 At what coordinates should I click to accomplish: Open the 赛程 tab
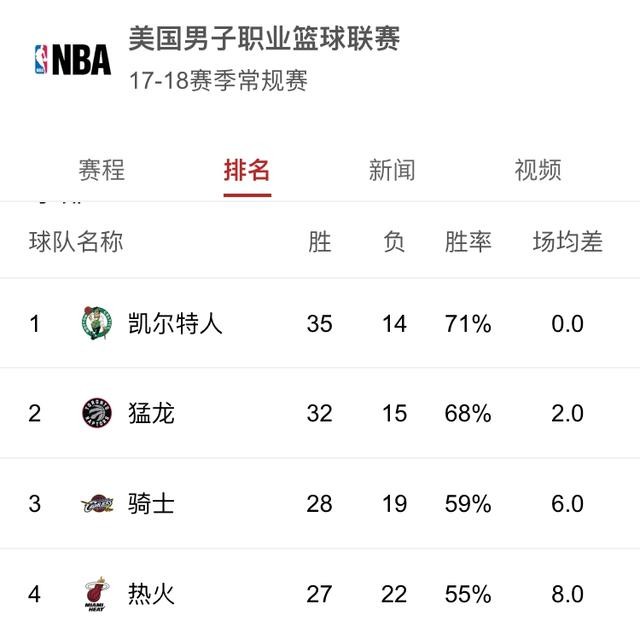coord(101,170)
